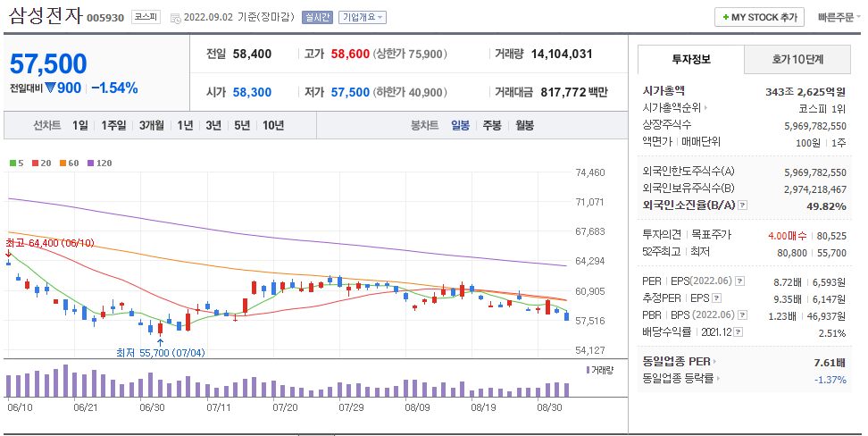Click the green 5-day moving average swatch
This screenshot has height=436, width=868.
pyautogui.click(x=13, y=163)
